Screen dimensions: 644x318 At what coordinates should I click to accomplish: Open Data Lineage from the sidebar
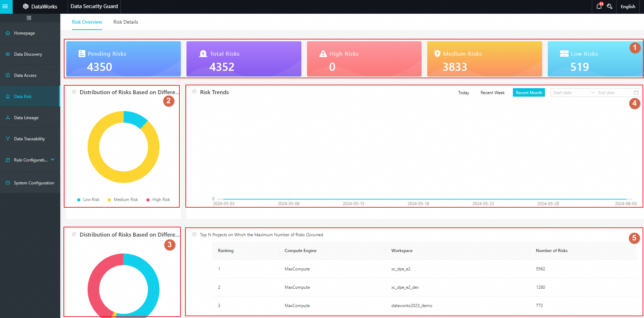[x=30, y=118]
